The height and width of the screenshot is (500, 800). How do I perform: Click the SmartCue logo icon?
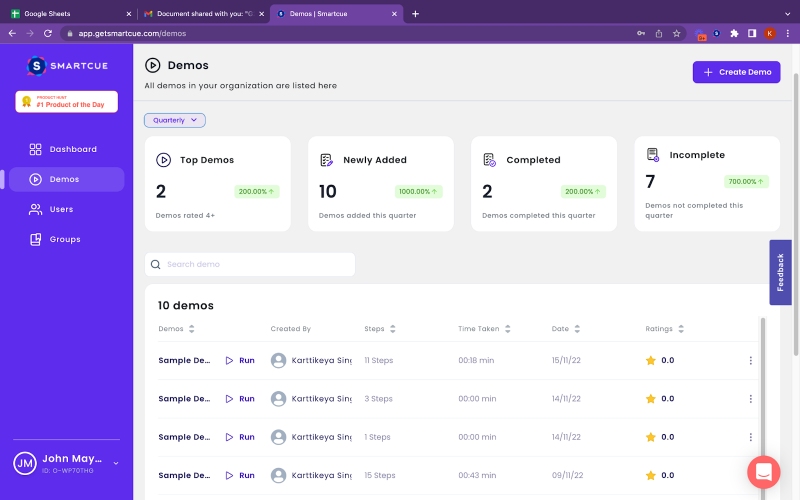(37, 66)
